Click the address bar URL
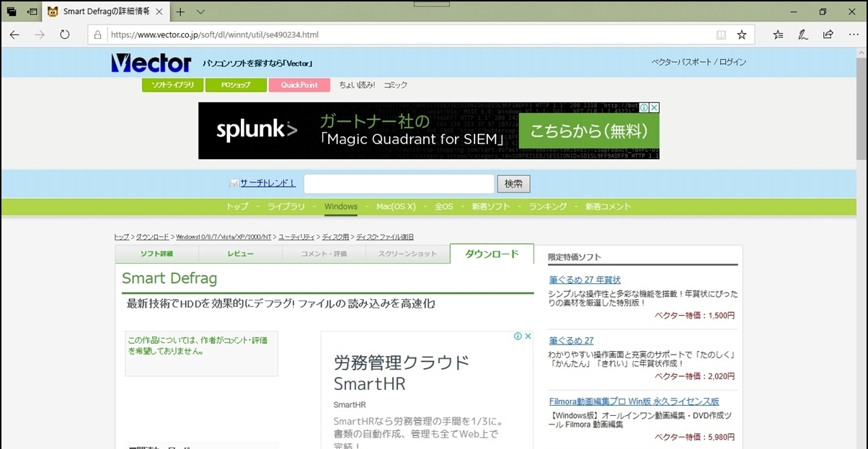This screenshot has width=868, height=449. click(215, 35)
